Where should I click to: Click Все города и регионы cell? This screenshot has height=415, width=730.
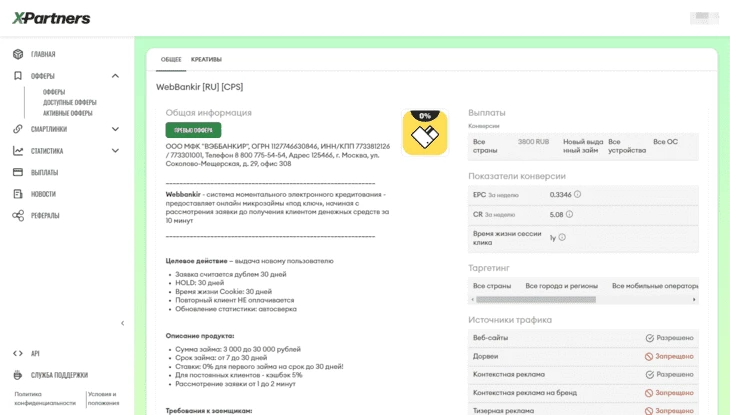point(561,286)
